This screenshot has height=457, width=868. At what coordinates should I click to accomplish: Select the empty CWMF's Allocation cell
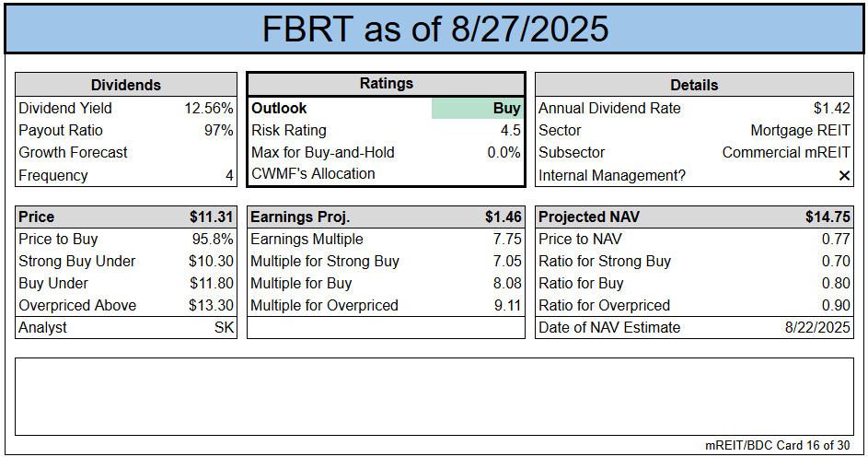[477, 173]
